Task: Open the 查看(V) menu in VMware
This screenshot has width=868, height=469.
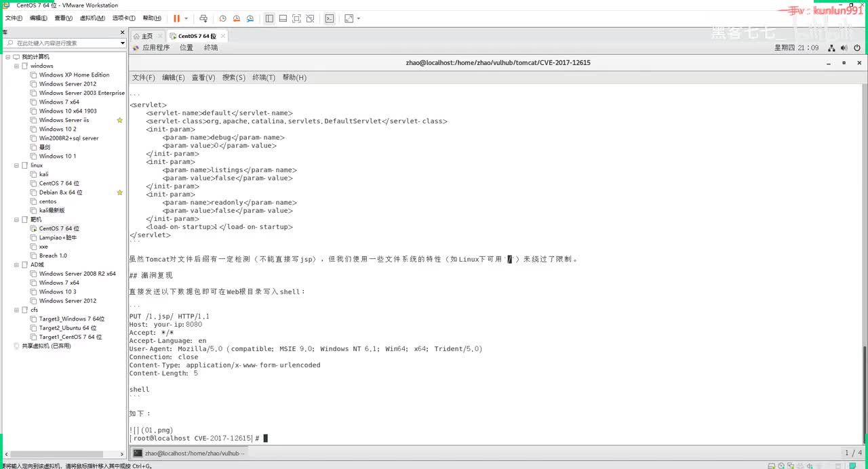Action: (64, 18)
